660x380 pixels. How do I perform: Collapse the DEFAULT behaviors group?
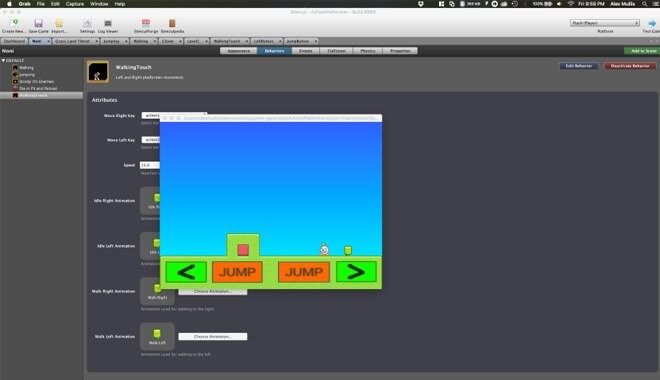point(3,61)
